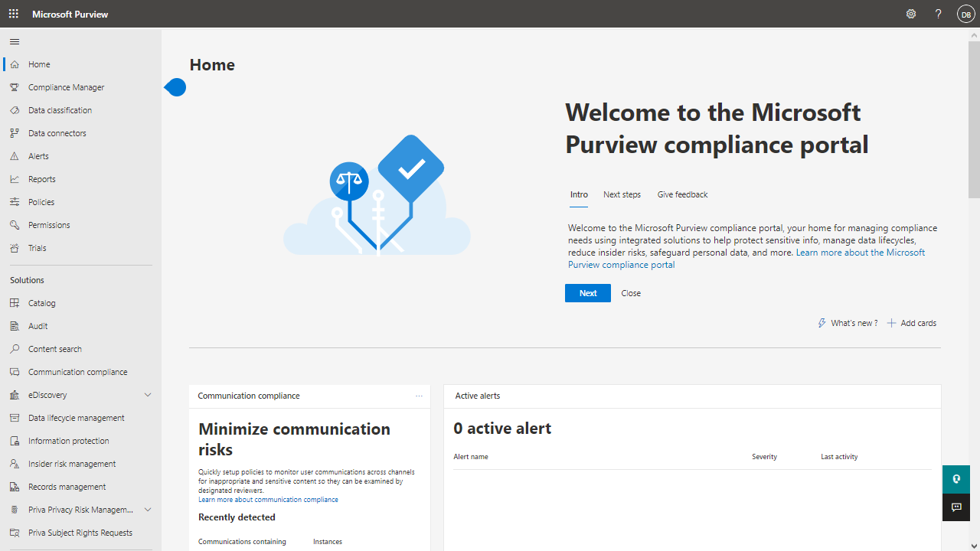Click the Close button beside Next
The height and width of the screenshot is (551, 980).
coord(631,293)
